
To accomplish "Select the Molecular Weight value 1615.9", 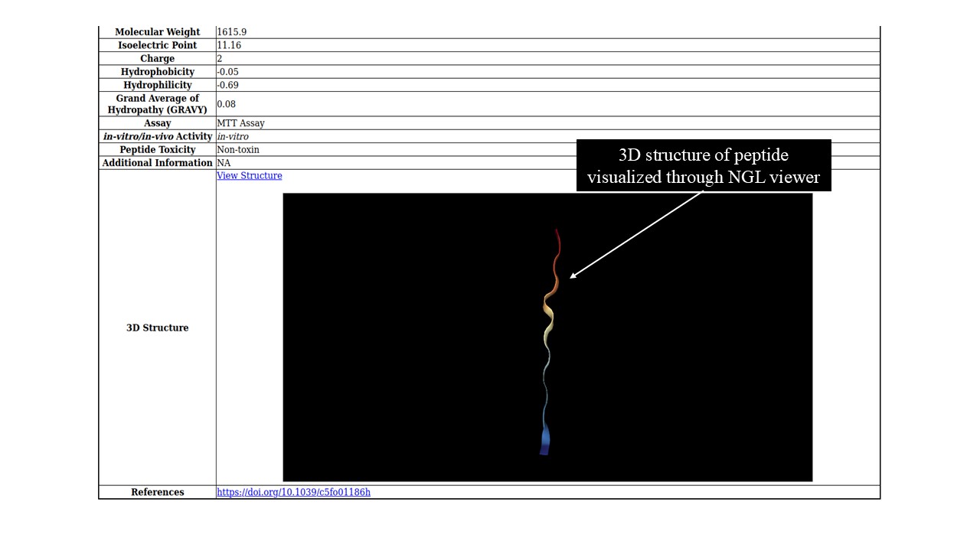I will pos(232,32).
